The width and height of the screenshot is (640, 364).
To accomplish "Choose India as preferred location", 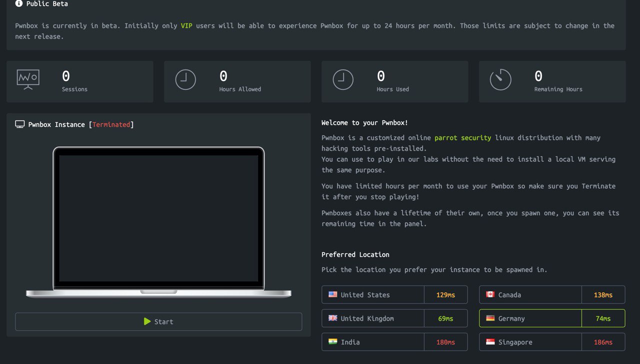I will click(394, 342).
